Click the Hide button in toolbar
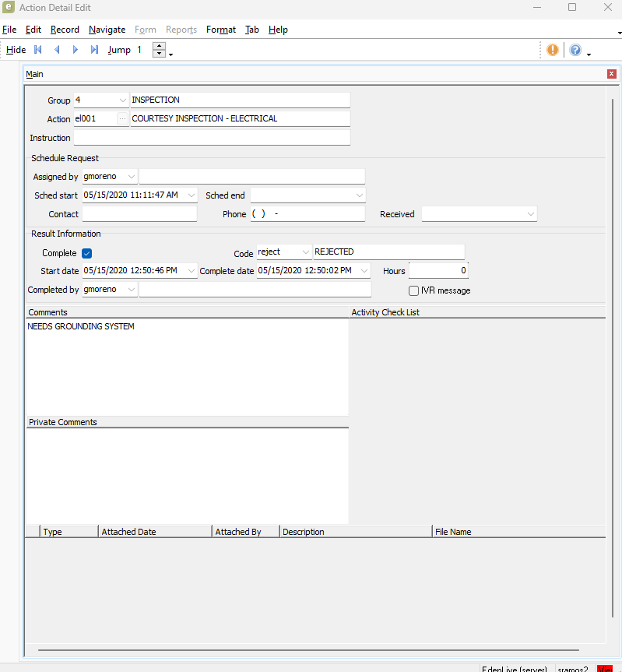The height and width of the screenshot is (672, 622). click(x=16, y=50)
